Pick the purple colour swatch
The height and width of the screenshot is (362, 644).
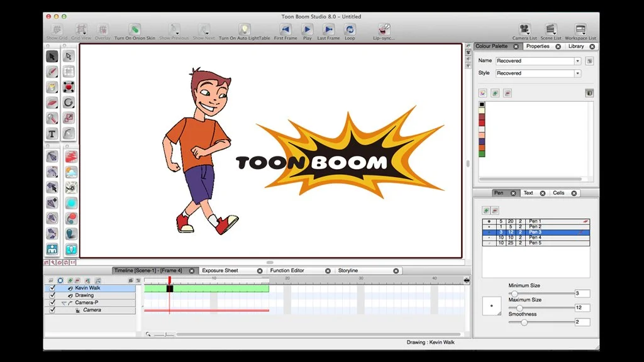click(x=482, y=141)
